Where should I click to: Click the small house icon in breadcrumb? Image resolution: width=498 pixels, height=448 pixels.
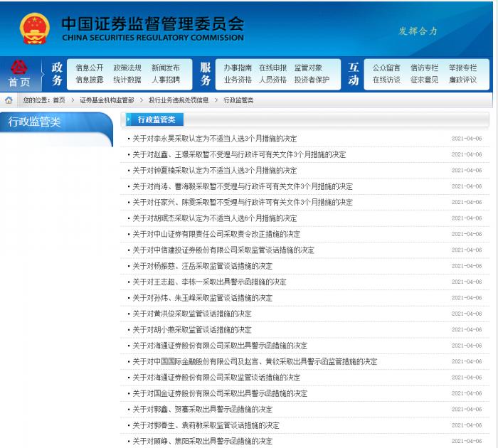click(9, 100)
